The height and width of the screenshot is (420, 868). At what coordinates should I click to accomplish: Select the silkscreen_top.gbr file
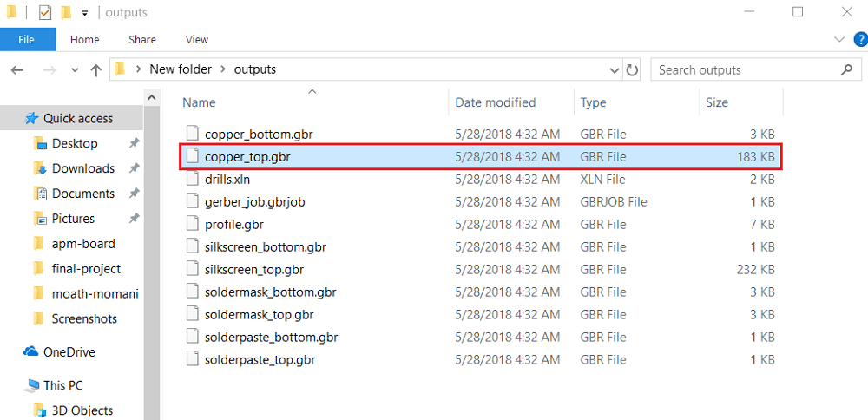(480, 270)
